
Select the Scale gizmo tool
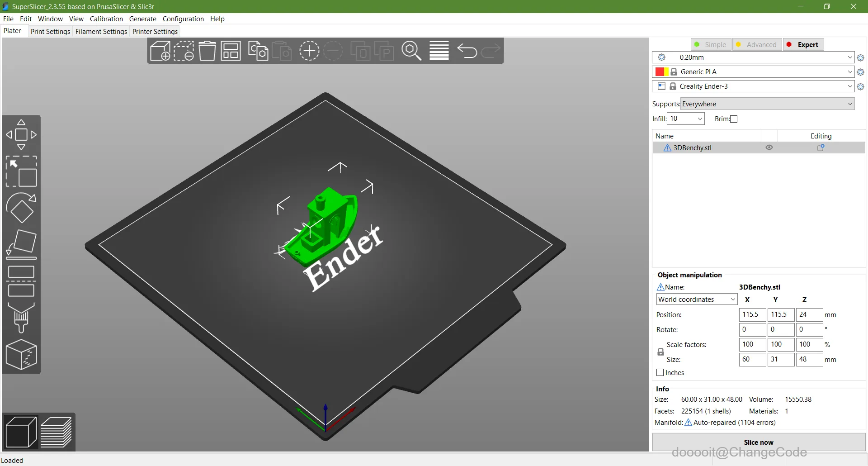[x=21, y=171]
